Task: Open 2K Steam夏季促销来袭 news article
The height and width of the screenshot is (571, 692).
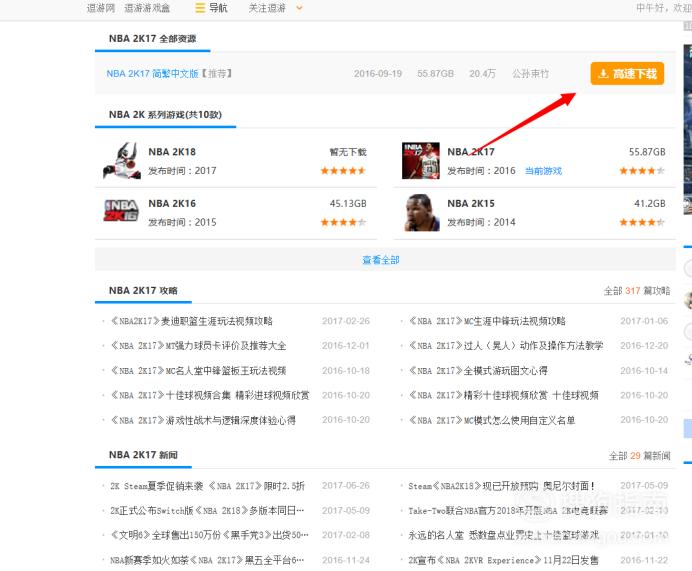Action: pos(207,486)
